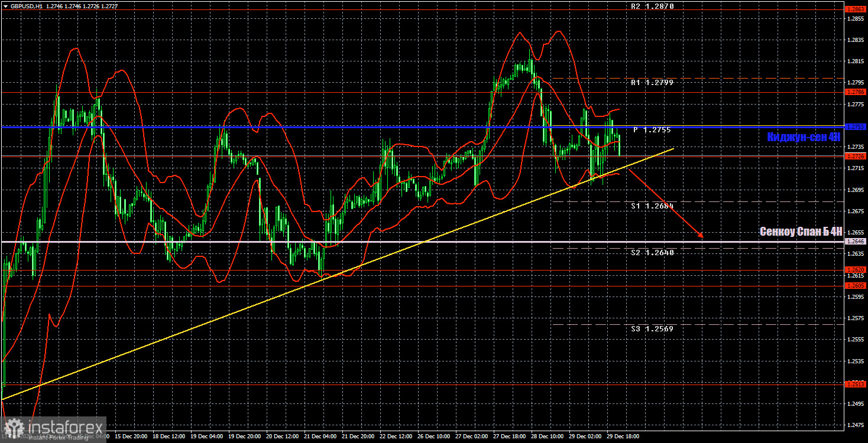This screenshot has width=868, height=443.
Task: Click the Сенкоу Спан Б 4H label
Action: [x=801, y=232]
